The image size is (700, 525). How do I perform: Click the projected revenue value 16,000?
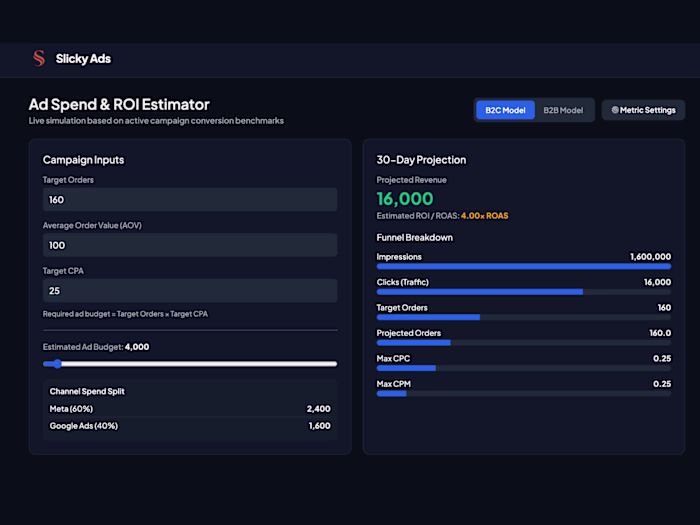click(x=405, y=199)
